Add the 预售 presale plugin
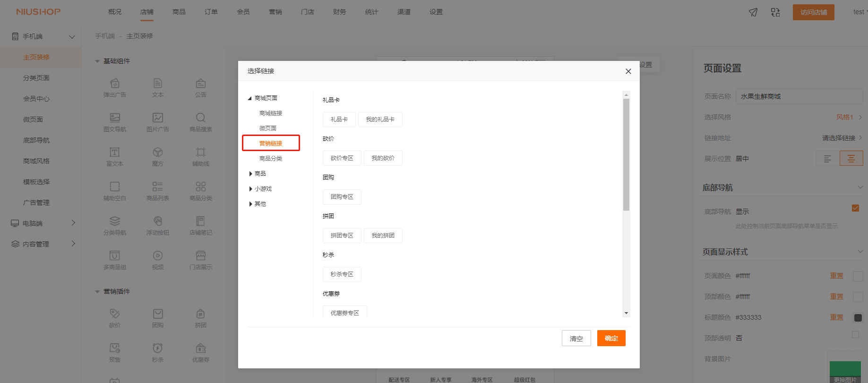Screen dimensions: 868x383 click(x=115, y=353)
